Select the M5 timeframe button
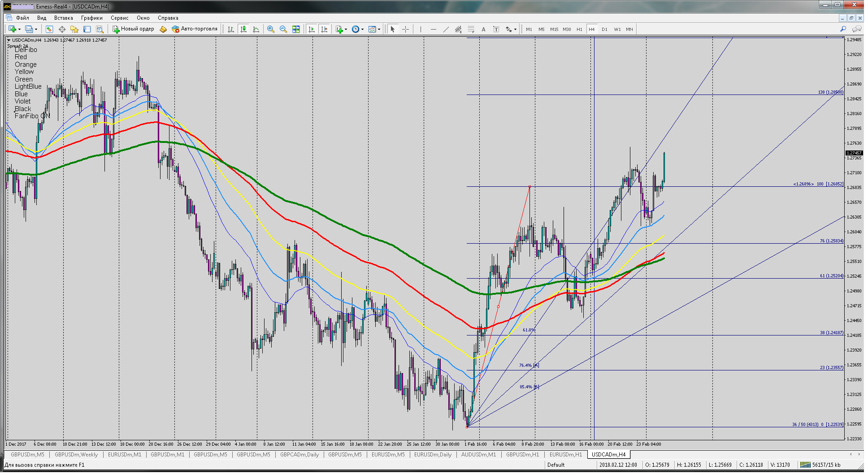 point(542,29)
